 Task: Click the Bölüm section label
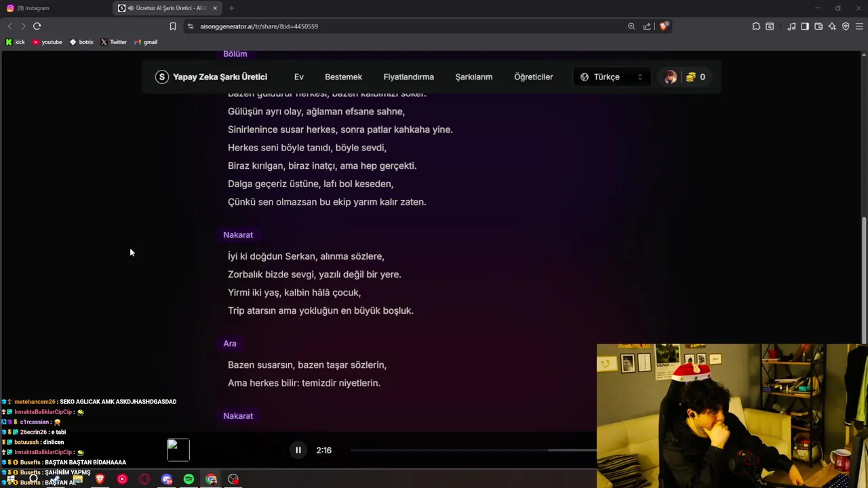(235, 54)
